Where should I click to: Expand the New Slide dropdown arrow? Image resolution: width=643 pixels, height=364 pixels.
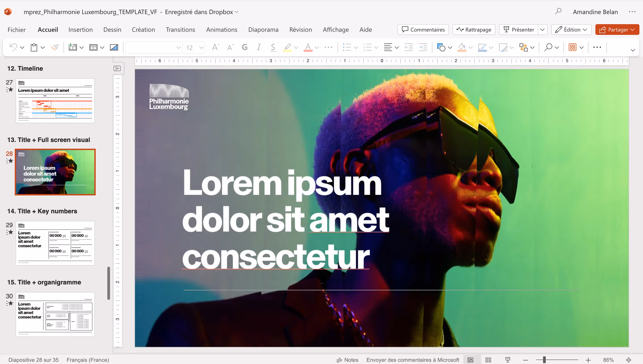tap(81, 47)
